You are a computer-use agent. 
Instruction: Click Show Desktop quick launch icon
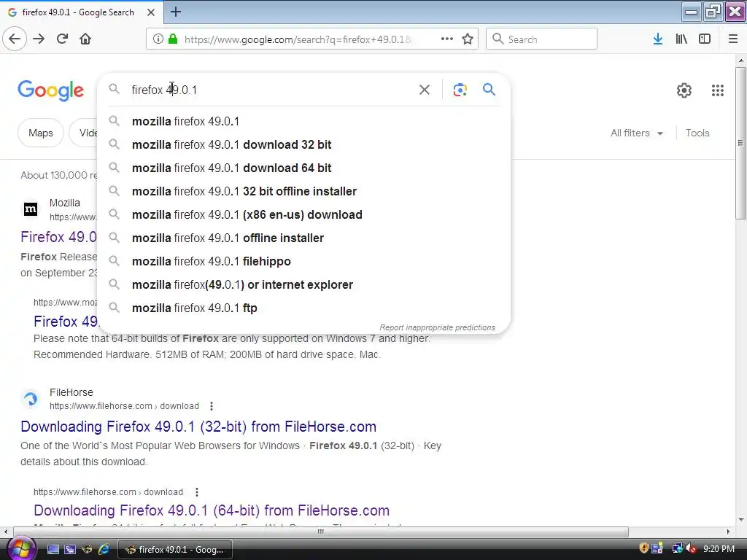coord(53,550)
